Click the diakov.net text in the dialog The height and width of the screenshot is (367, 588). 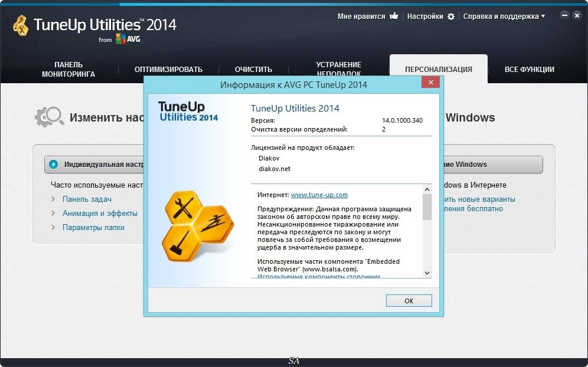[275, 169]
